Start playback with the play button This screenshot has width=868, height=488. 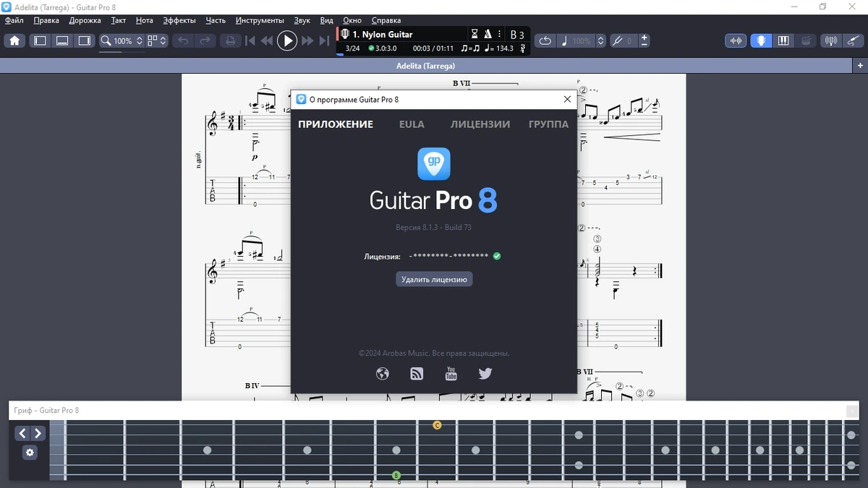pyautogui.click(x=287, y=41)
